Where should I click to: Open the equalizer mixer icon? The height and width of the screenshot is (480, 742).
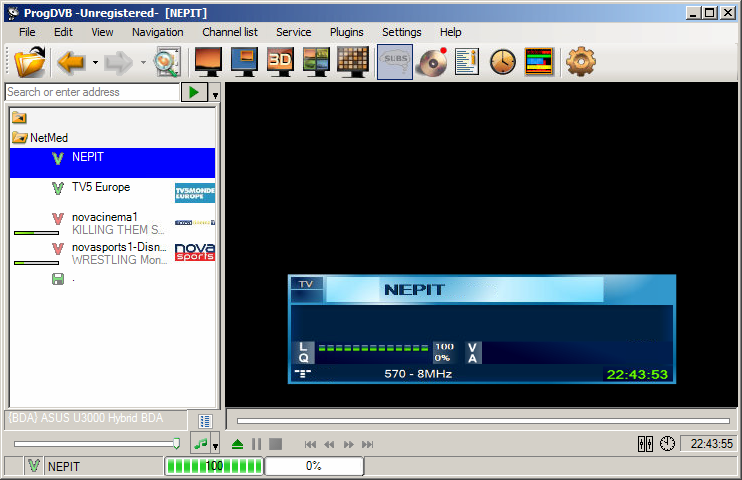pyautogui.click(x=645, y=444)
